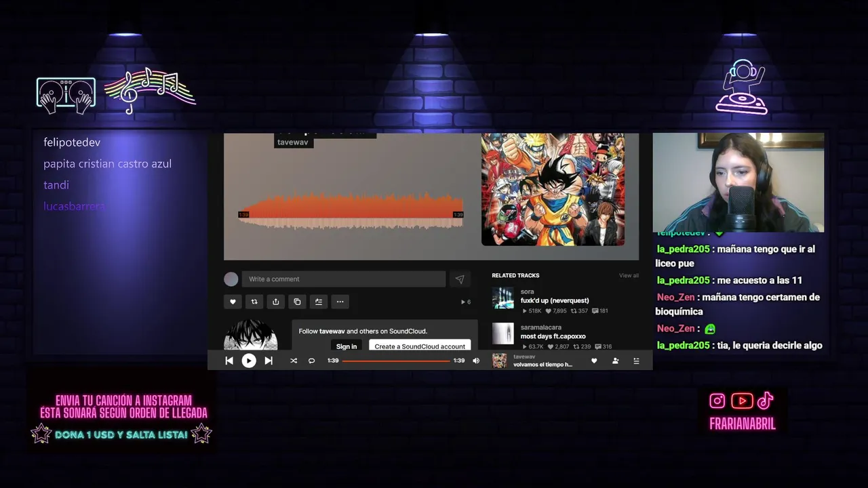This screenshot has width=868, height=488.
Task: Open View all related tracks link
Action: pyautogui.click(x=629, y=275)
